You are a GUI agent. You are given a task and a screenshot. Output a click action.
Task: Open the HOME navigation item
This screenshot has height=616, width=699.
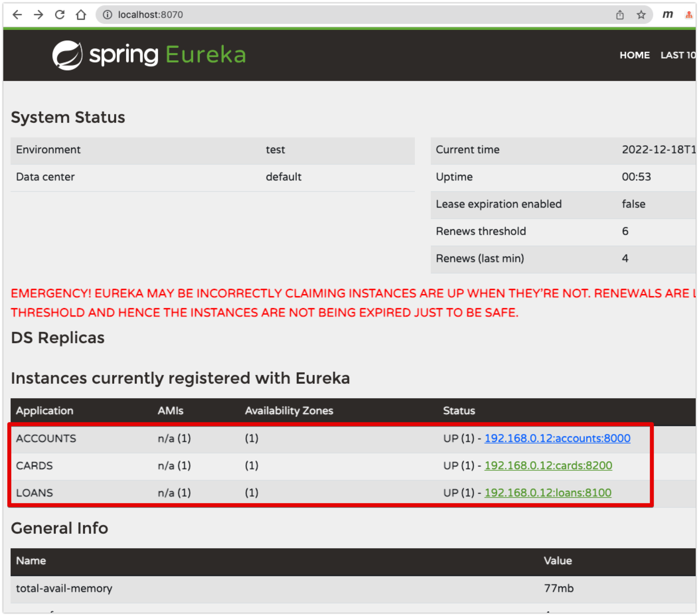coord(634,55)
